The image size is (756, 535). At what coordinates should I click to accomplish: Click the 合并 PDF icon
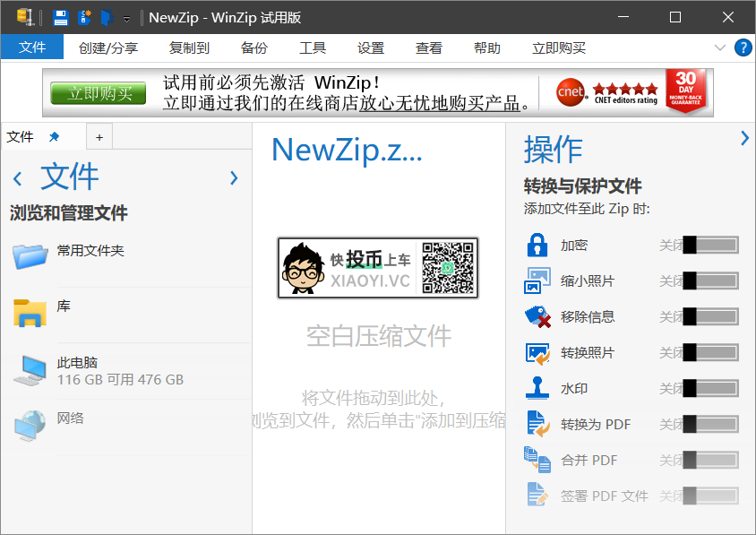[537, 460]
